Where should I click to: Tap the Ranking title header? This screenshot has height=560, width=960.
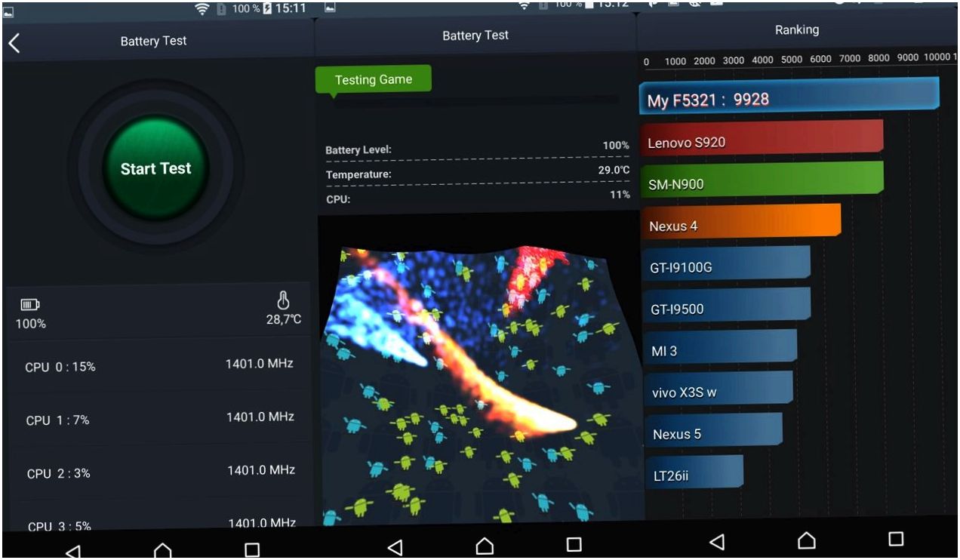(796, 30)
